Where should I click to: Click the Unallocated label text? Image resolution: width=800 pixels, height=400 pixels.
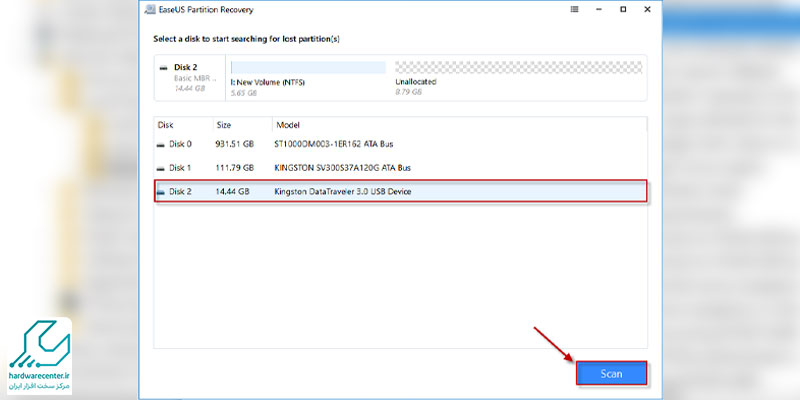(x=416, y=82)
